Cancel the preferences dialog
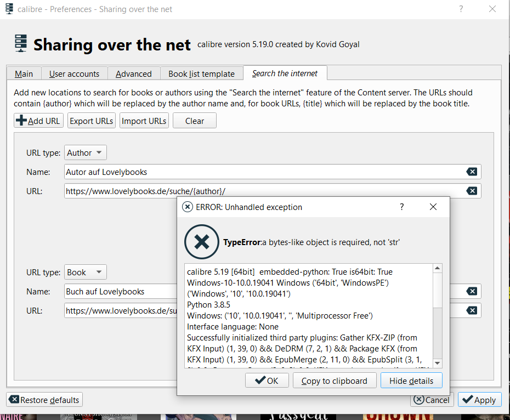Viewport: 510px width, 420px height. coord(432,400)
